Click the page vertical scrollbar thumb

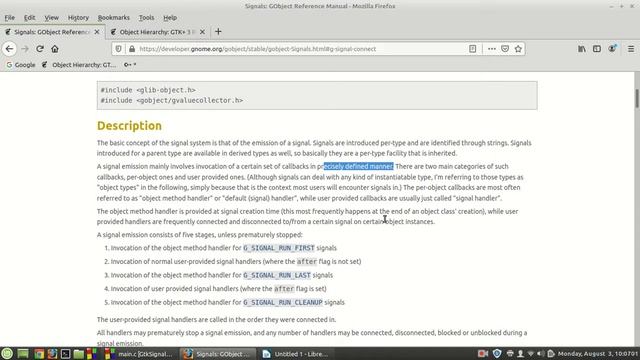(637, 98)
